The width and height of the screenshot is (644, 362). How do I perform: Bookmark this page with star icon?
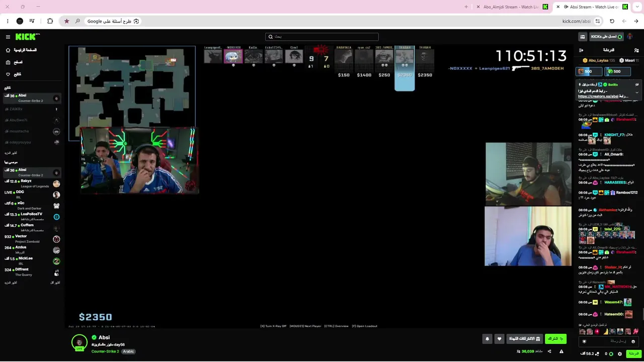66,21
